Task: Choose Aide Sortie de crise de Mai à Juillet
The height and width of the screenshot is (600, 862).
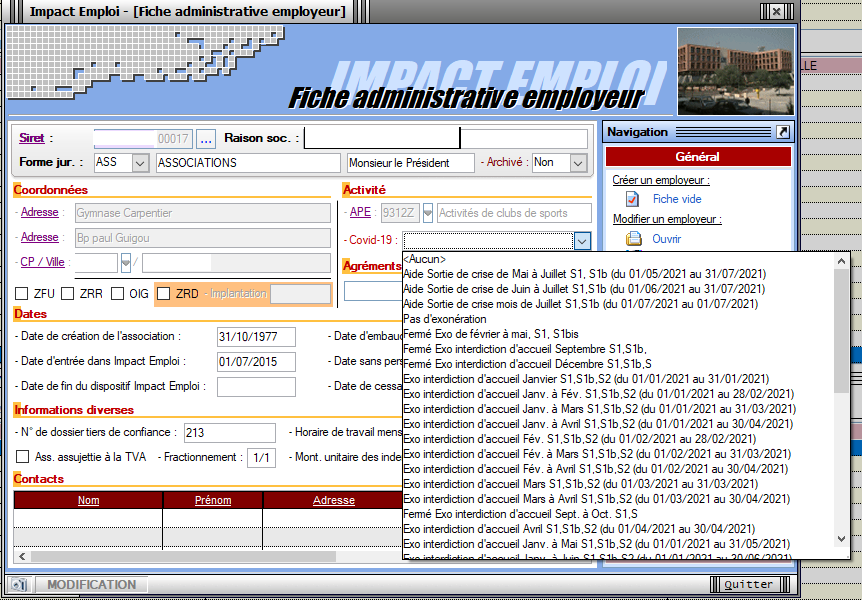Action: point(584,274)
